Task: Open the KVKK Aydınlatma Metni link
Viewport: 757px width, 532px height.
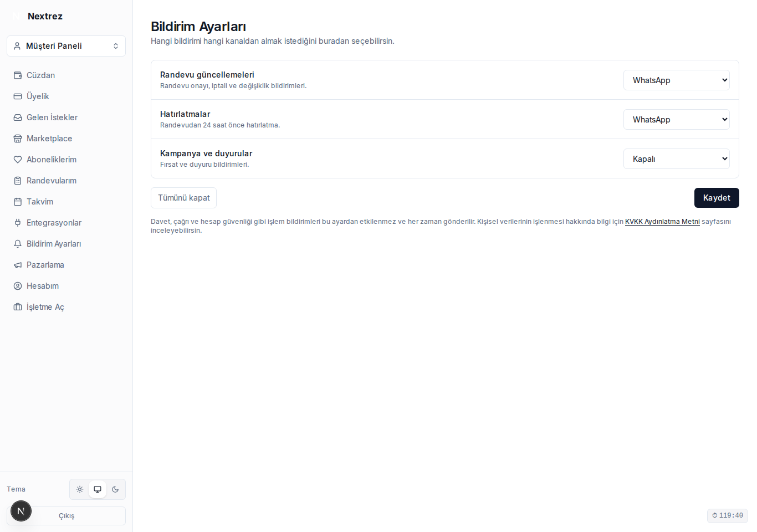Action: [662, 222]
